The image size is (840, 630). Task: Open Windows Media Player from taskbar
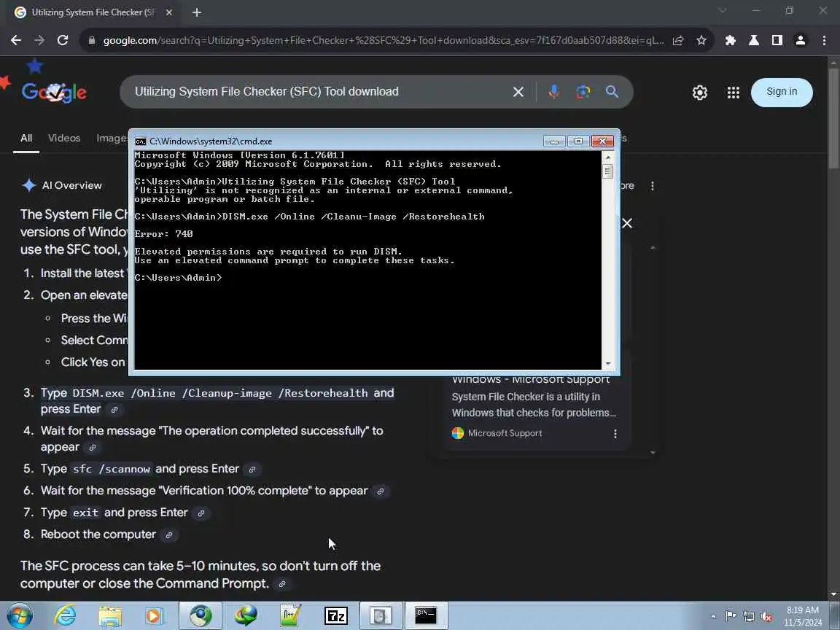coord(155,615)
